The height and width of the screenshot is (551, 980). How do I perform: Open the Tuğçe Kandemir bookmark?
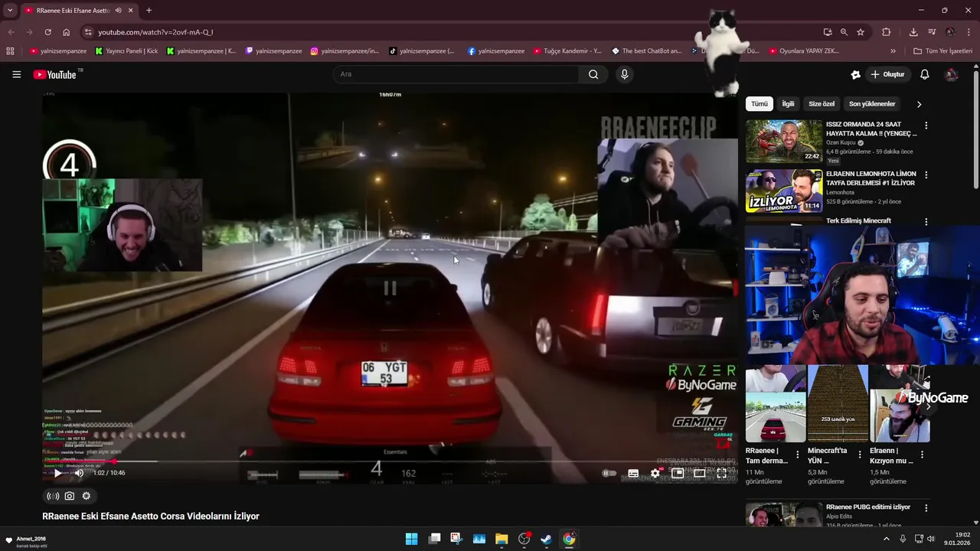(567, 51)
